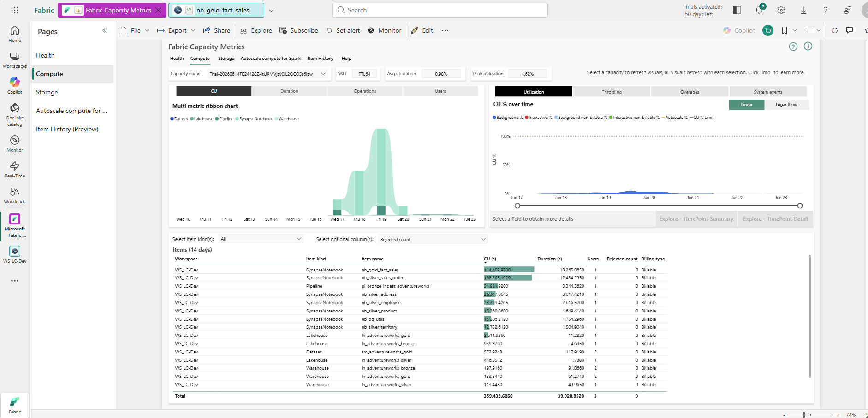Click left handle of date range slider
The image size is (868, 418).
517,206
